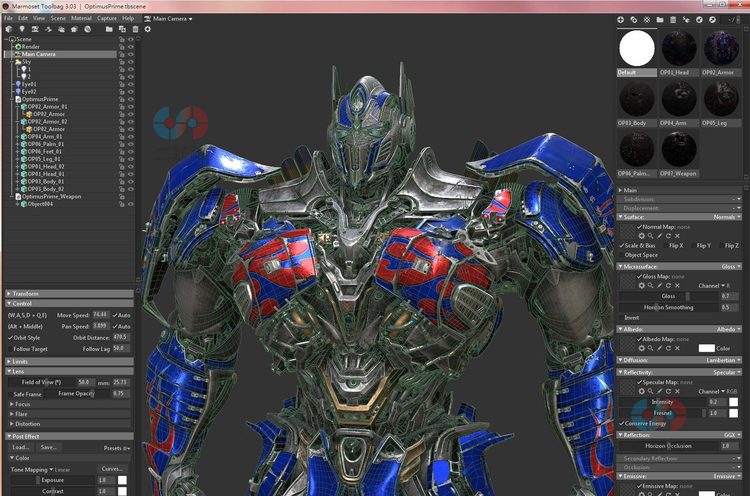Duplicate selected object with the duplicate icon

click(x=122, y=29)
